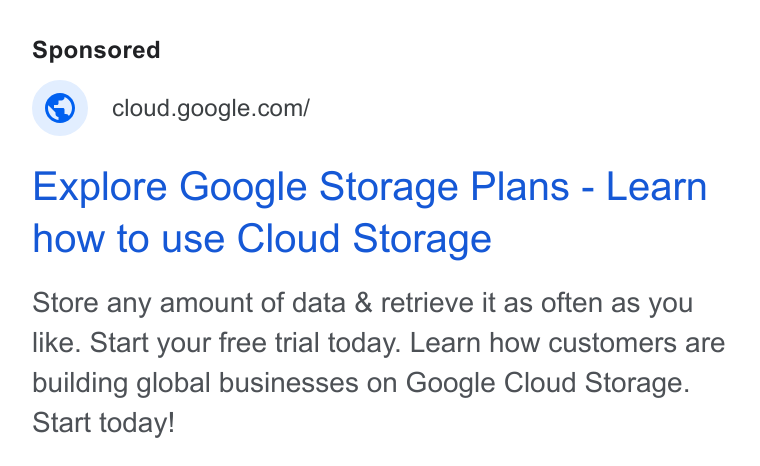Open the Explore Google Storage Plans headline

369,213
